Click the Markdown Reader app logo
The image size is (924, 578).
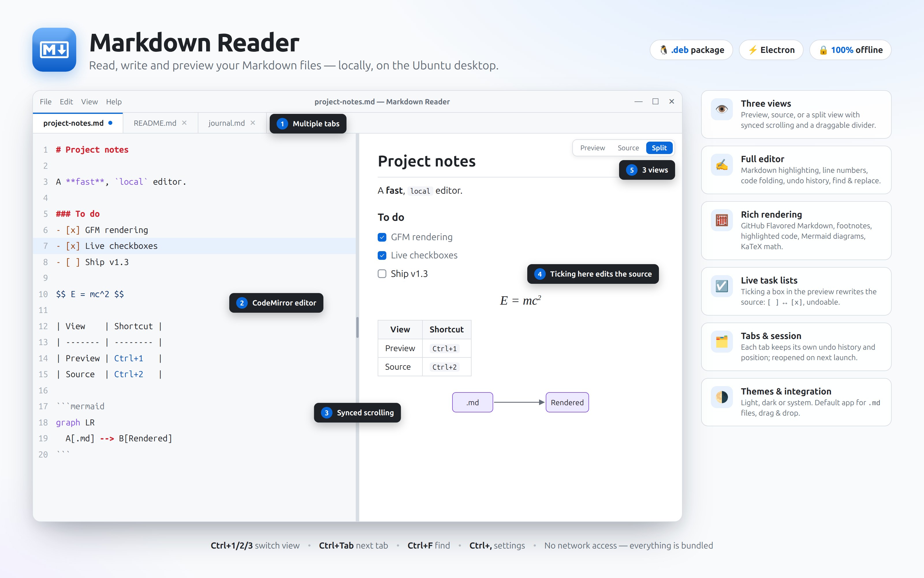(x=54, y=50)
